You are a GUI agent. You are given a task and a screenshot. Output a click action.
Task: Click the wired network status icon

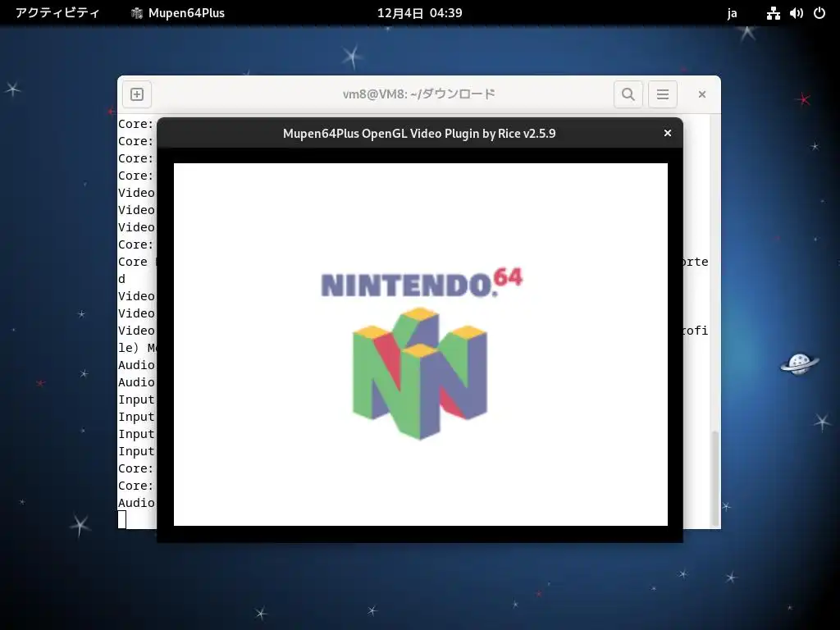click(773, 13)
